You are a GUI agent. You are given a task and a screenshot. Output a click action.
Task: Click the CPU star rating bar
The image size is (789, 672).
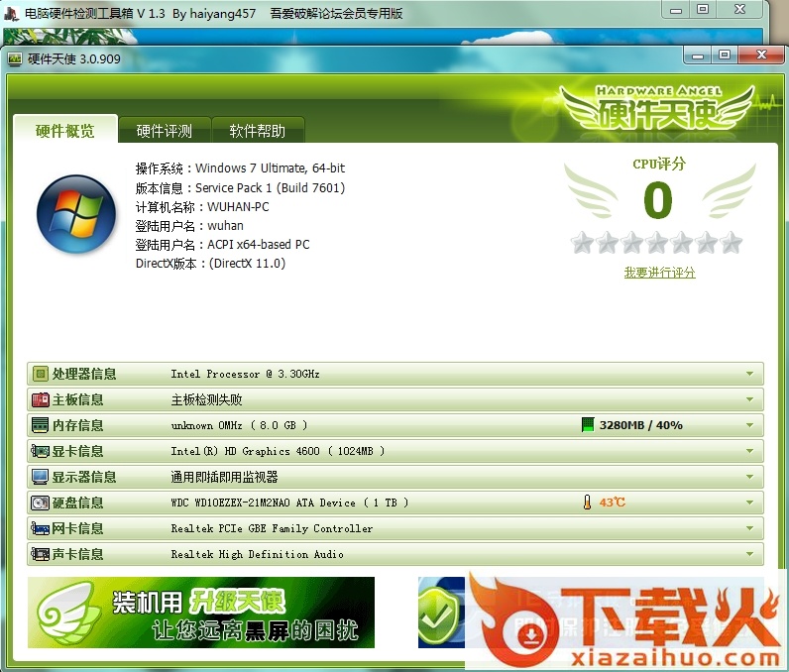pos(656,242)
